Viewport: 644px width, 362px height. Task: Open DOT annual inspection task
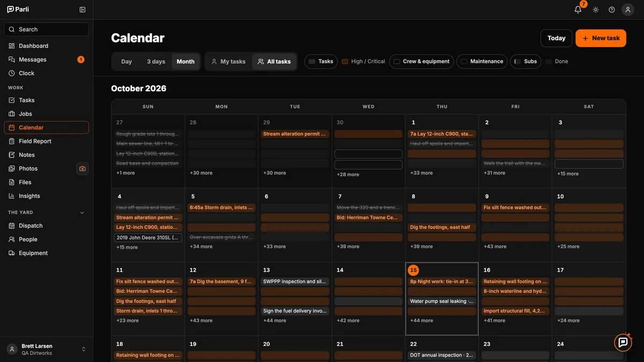pos(442,355)
